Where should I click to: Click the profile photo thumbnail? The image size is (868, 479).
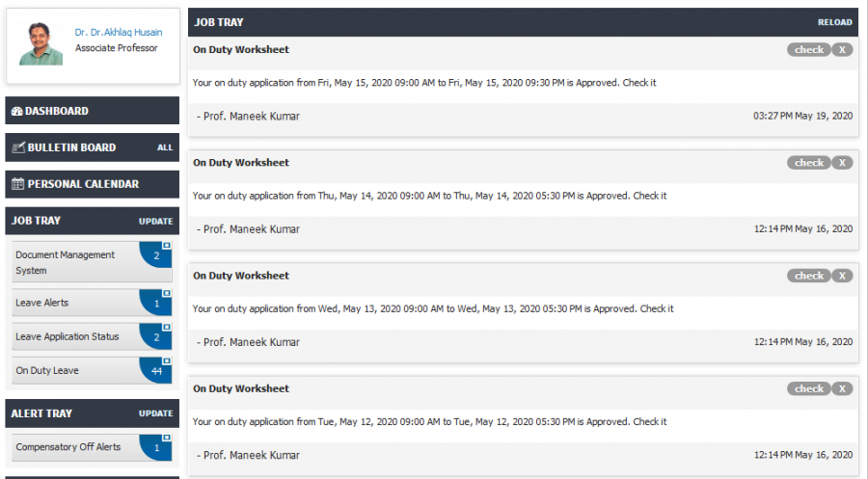tap(41, 44)
